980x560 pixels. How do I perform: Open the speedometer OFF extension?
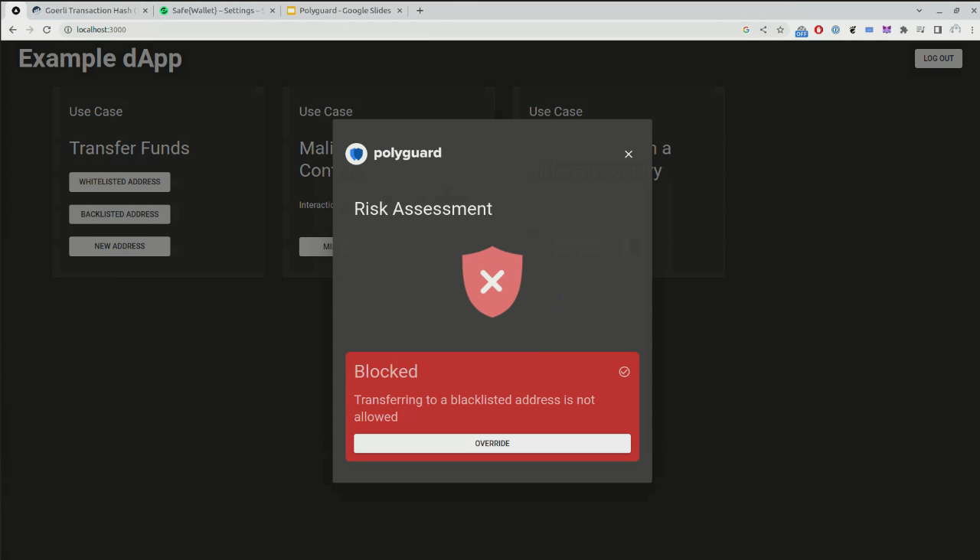click(801, 31)
